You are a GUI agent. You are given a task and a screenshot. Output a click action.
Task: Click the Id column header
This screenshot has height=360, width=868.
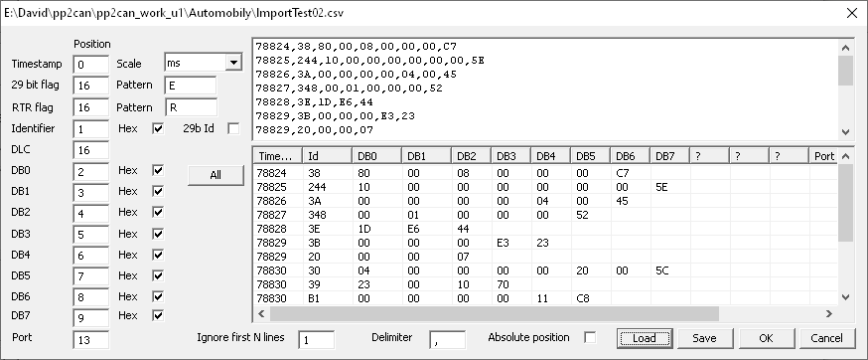328,156
